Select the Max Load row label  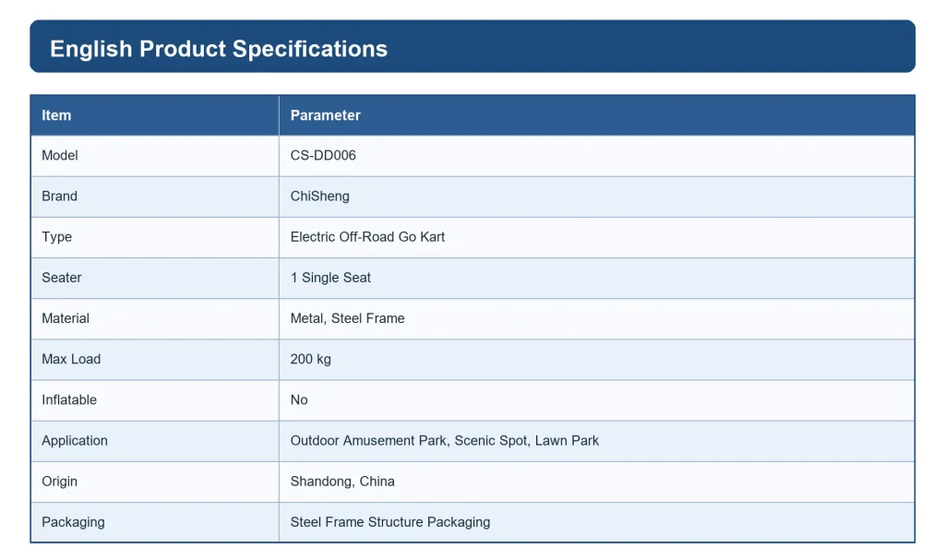tap(71, 359)
